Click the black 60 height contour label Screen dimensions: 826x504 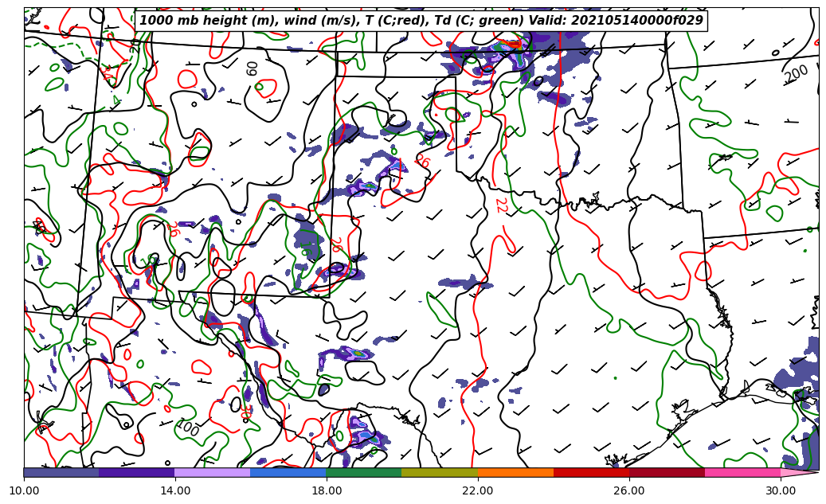(x=252, y=68)
